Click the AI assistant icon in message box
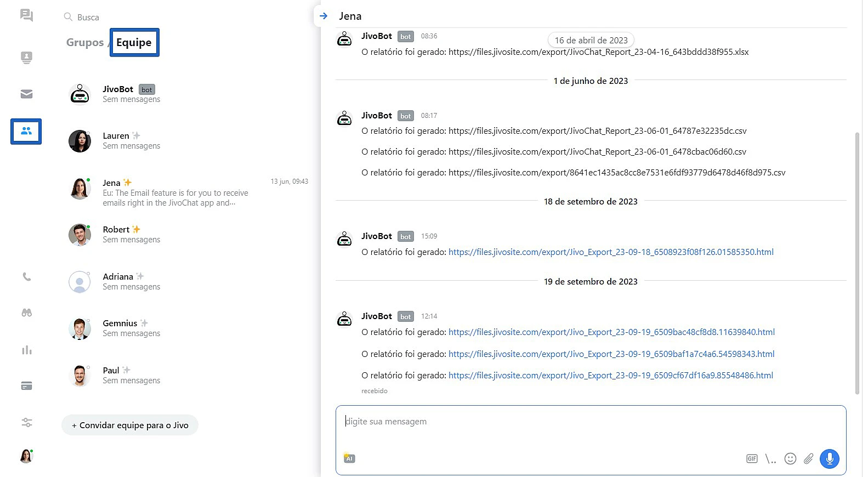The height and width of the screenshot is (477, 868). tap(349, 458)
